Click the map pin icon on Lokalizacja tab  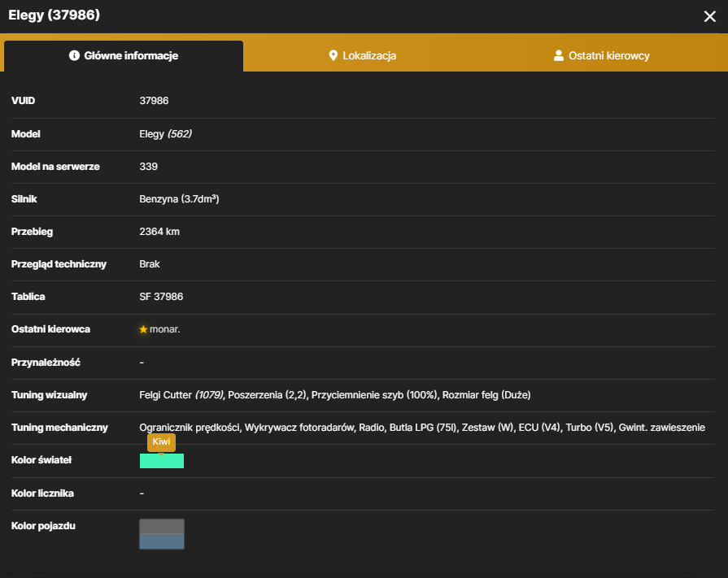pyautogui.click(x=333, y=55)
